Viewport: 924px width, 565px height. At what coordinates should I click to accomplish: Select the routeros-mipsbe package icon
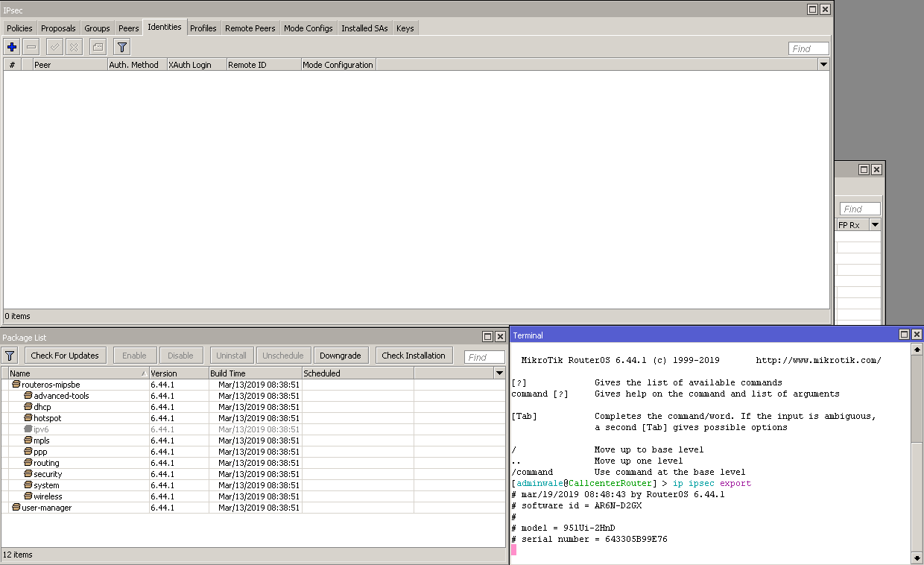click(16, 385)
